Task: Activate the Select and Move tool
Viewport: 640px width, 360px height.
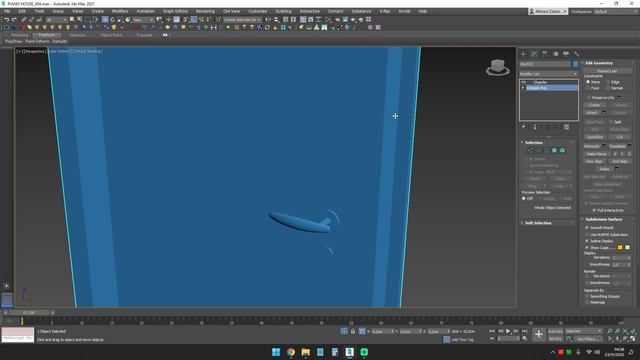Action: coord(105,20)
